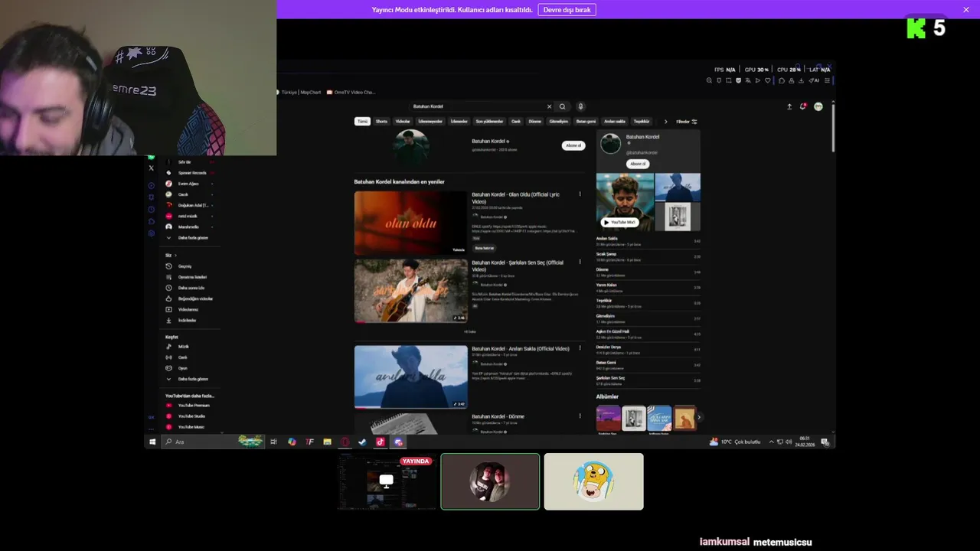Click the page vertical scrollbar
The image size is (980, 551).
(x=832, y=126)
